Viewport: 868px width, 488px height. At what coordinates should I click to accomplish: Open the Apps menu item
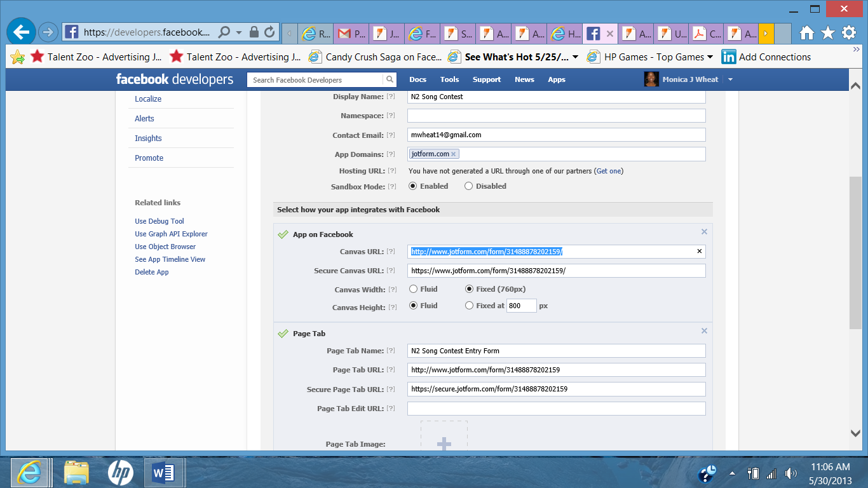click(x=557, y=79)
